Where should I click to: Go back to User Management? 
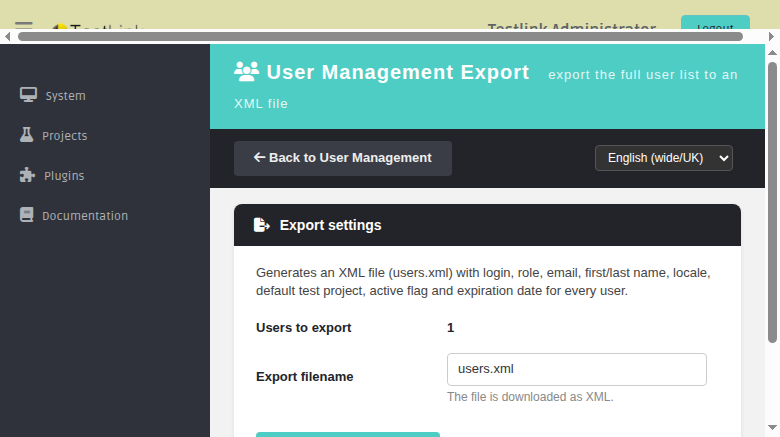click(x=343, y=158)
